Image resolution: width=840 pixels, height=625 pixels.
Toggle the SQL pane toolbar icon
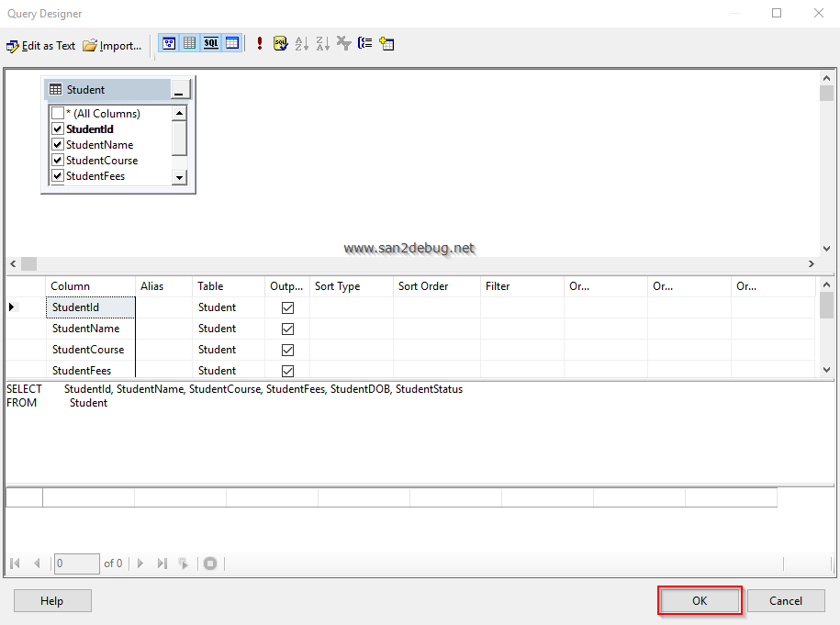point(211,43)
